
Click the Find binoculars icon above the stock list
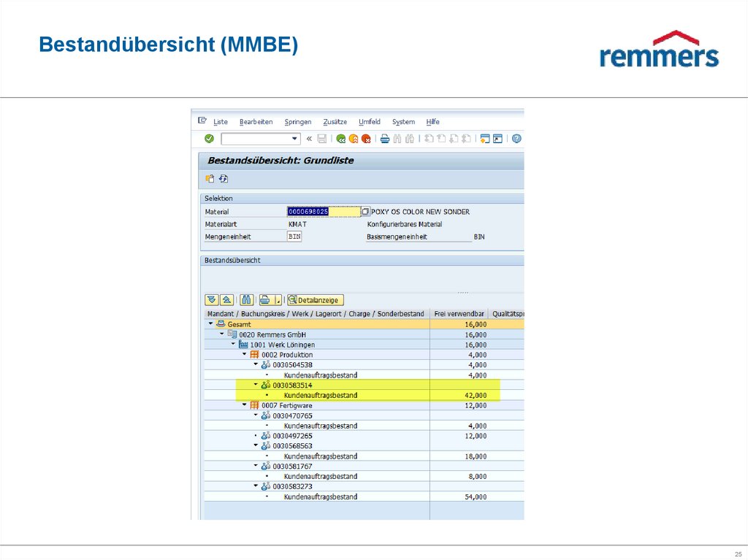tap(245, 299)
